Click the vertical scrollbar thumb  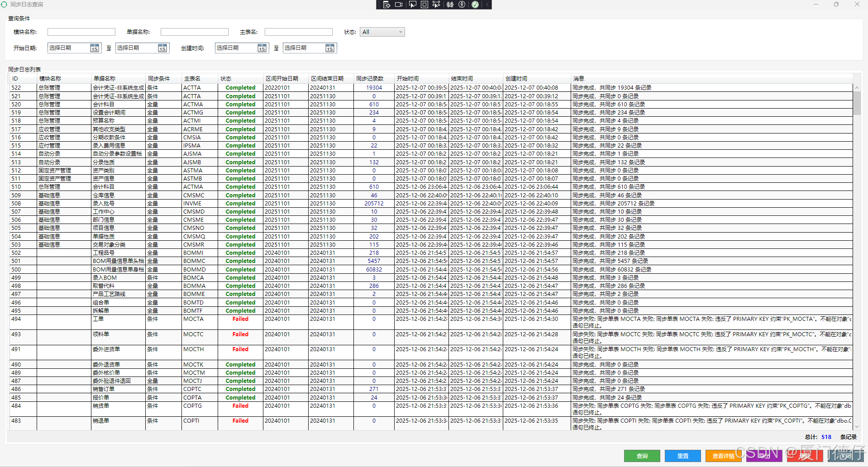(857, 103)
